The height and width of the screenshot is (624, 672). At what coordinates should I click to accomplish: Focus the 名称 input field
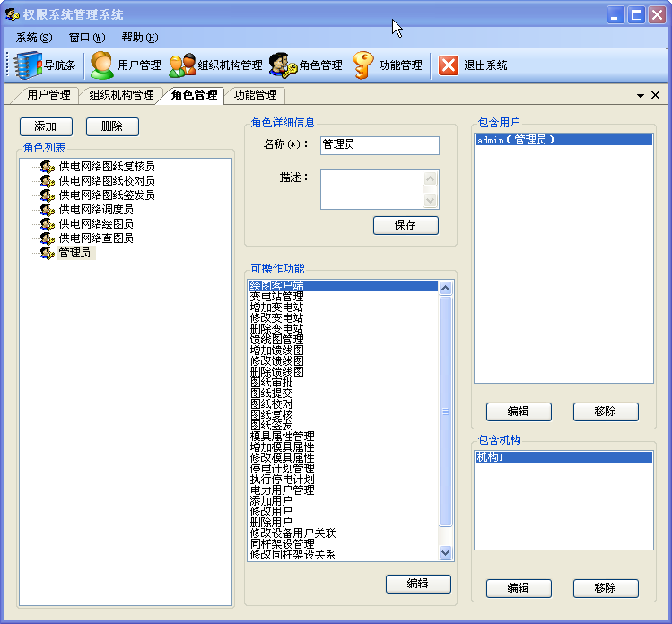(380, 145)
